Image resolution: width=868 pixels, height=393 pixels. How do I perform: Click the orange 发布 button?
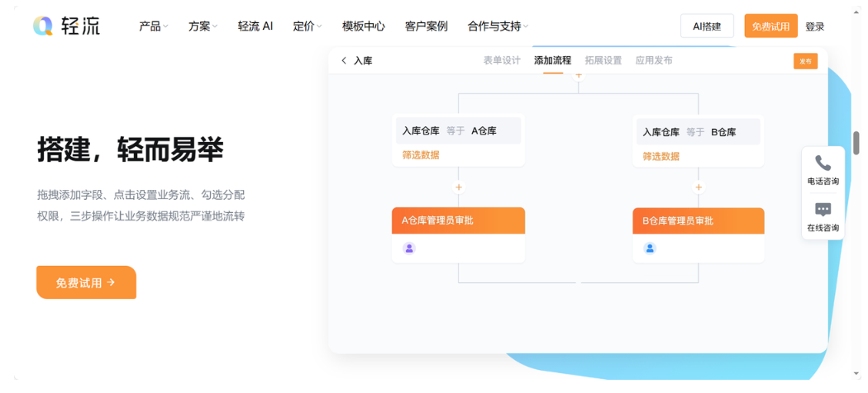[x=805, y=61]
